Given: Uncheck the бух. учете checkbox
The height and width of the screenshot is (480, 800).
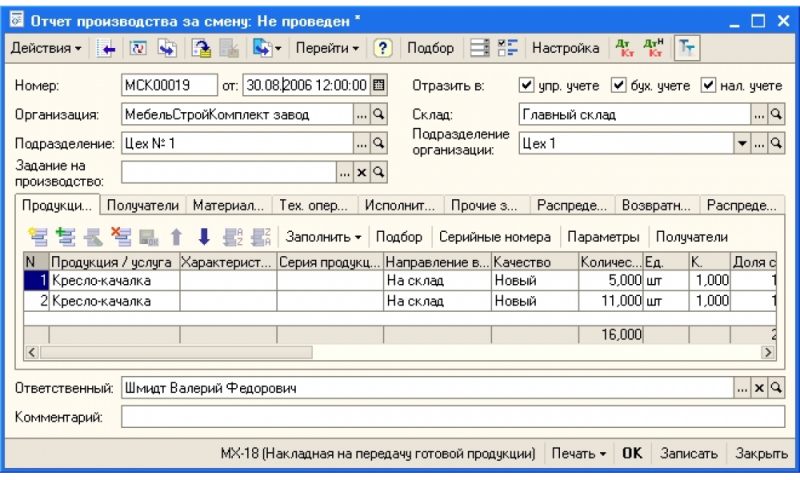Looking at the screenshot, I should tap(618, 86).
